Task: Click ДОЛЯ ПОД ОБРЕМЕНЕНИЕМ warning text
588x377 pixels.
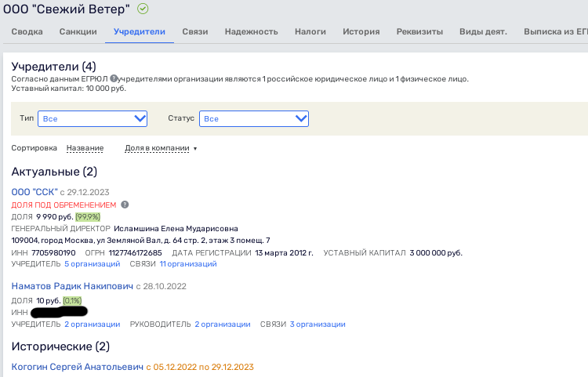Action: point(64,205)
